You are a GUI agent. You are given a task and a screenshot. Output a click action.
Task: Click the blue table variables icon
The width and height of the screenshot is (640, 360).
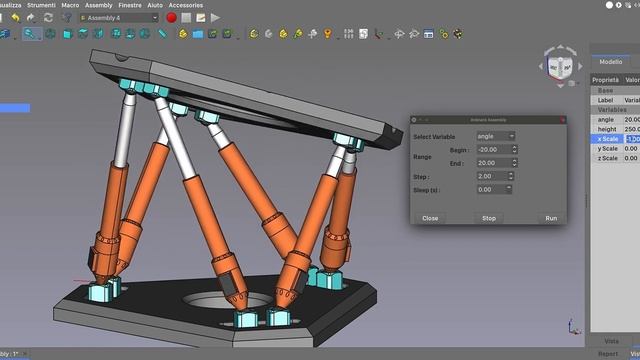tap(428, 34)
